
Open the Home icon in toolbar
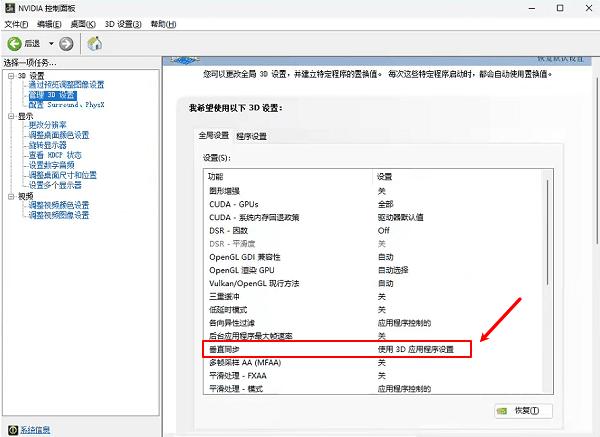(95, 44)
